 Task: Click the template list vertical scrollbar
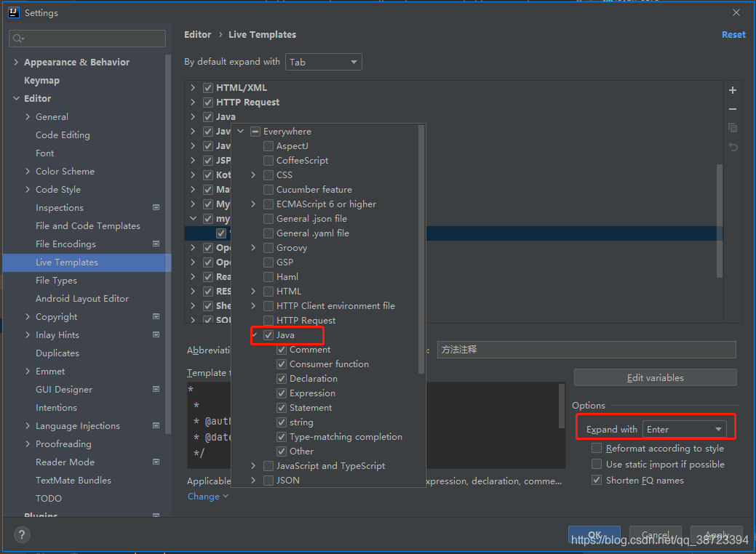(x=720, y=221)
